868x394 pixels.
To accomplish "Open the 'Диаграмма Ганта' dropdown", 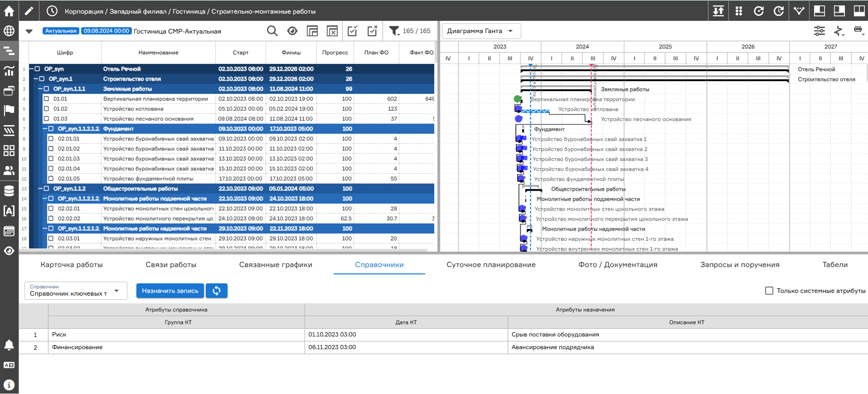I will point(481,31).
